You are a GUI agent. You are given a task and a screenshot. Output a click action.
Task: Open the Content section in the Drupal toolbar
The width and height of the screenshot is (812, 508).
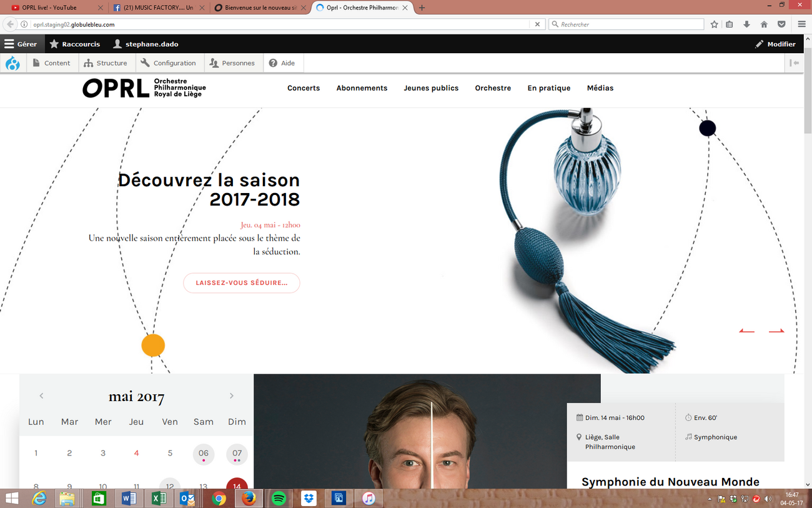[x=52, y=62]
